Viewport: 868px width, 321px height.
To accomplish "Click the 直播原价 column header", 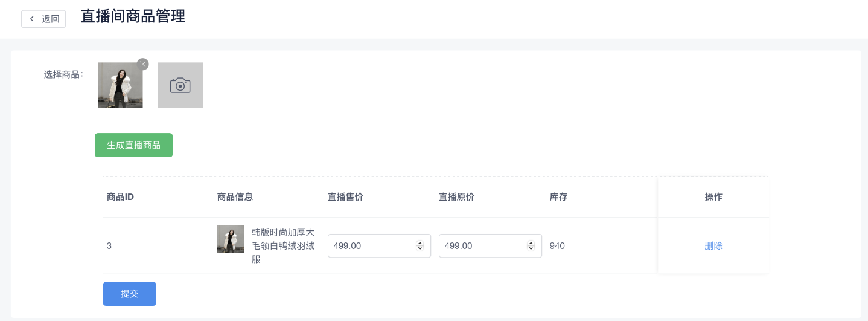I will click(x=456, y=197).
